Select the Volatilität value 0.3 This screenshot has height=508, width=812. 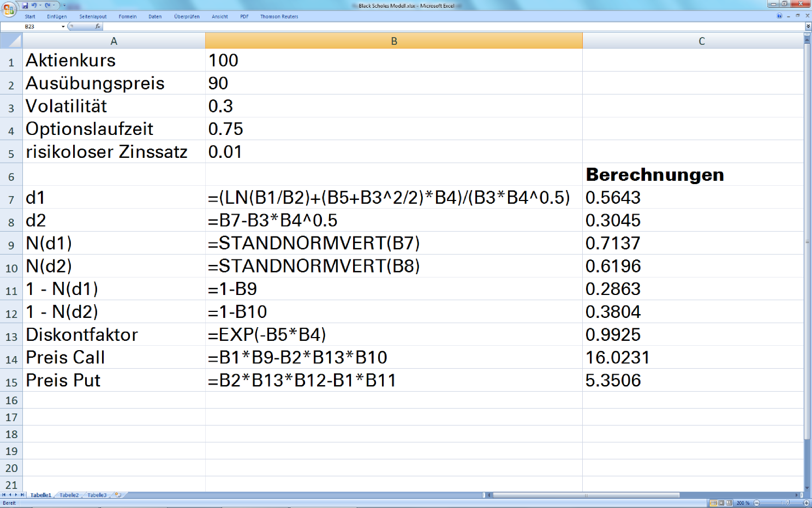coord(394,106)
